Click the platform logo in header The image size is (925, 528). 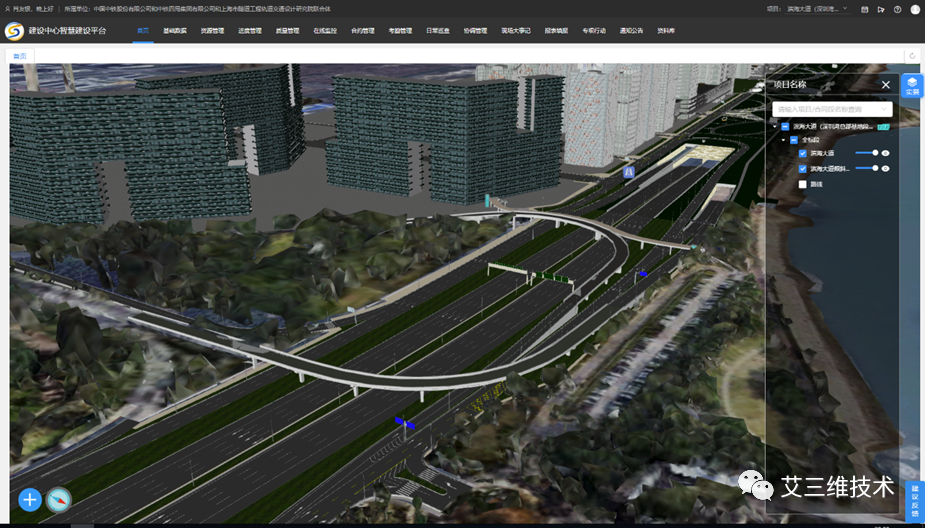point(14,31)
